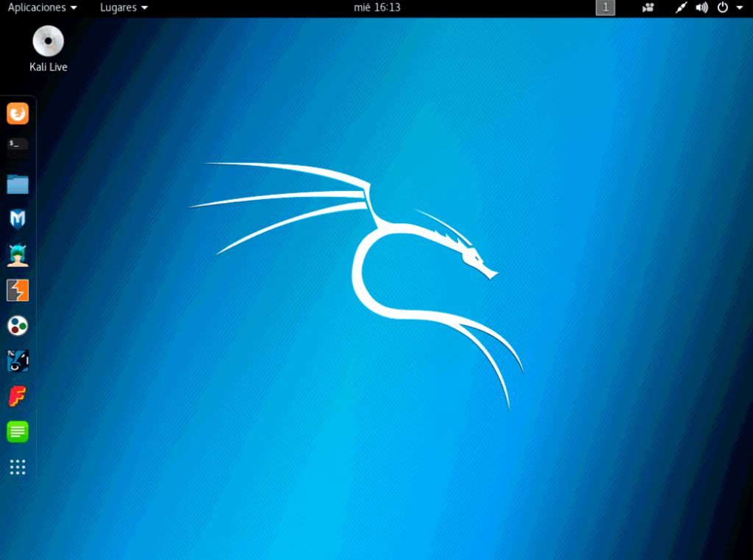Launch Burp Suite from the dock

18,290
